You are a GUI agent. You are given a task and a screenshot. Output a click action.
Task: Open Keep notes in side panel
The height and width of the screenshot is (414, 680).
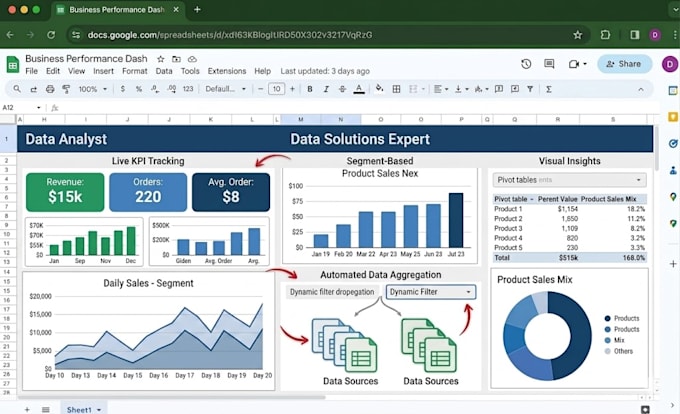click(x=673, y=117)
